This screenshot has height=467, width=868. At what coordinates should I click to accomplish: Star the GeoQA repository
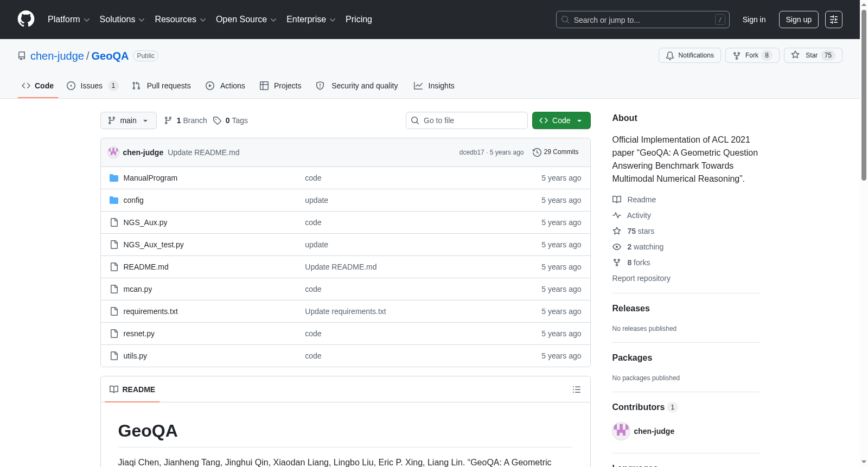point(813,55)
